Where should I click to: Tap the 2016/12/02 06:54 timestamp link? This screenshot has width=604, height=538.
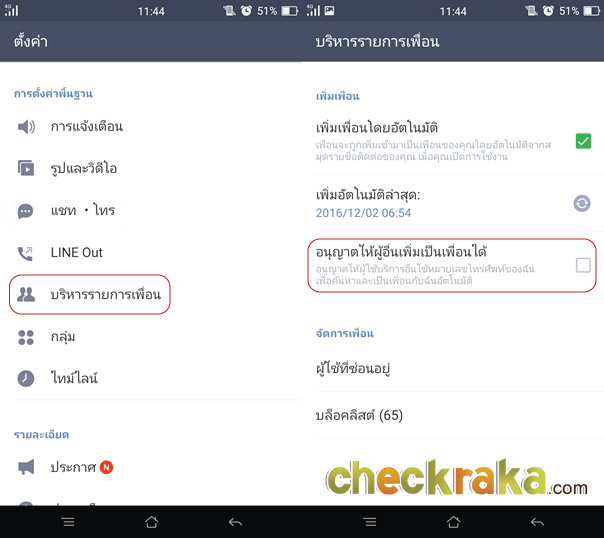click(363, 213)
